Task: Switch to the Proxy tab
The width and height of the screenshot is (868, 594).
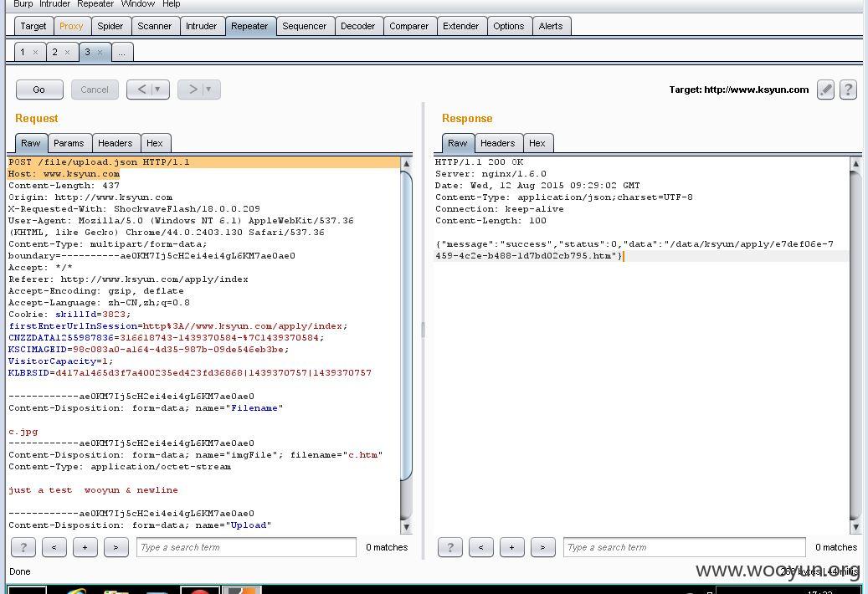Action: (71, 26)
